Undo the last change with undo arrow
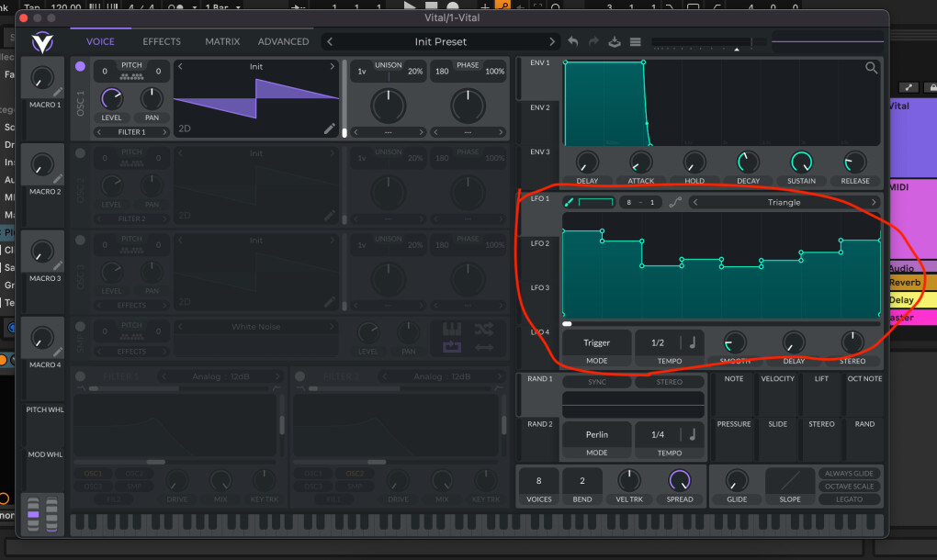937x560 pixels. (572, 41)
